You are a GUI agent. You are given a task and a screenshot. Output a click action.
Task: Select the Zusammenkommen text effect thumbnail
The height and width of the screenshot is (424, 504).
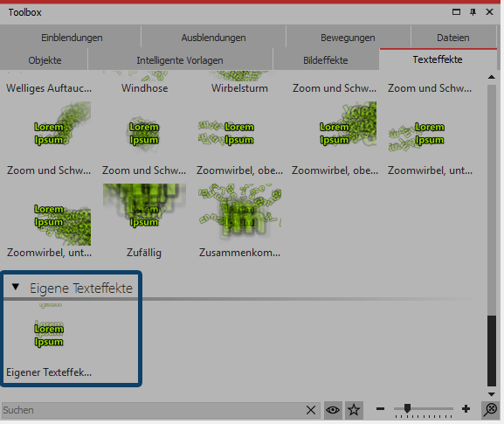[240, 214]
